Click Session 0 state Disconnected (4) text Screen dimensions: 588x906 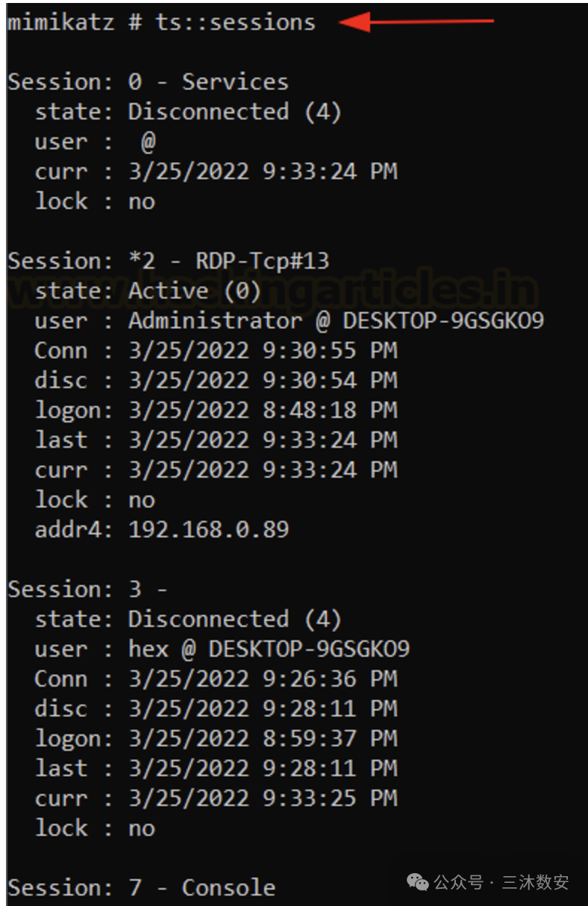235,111
